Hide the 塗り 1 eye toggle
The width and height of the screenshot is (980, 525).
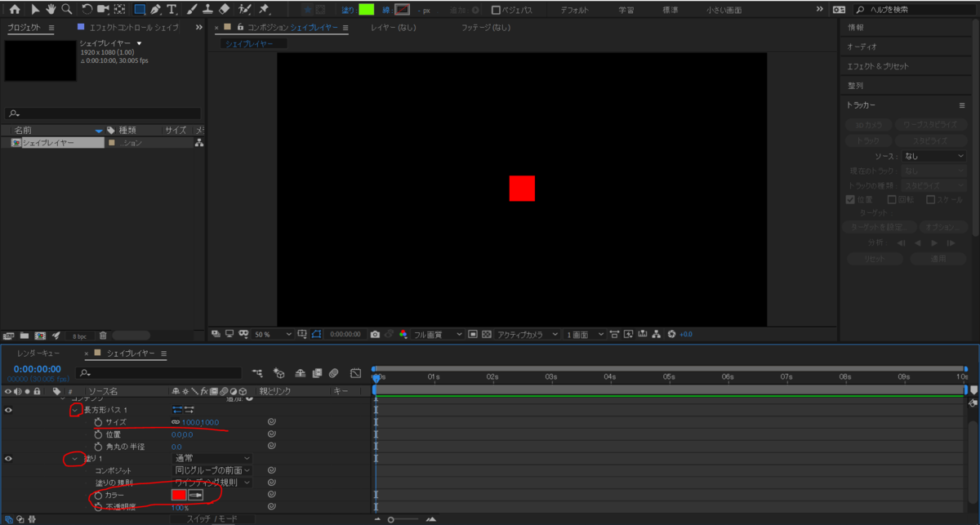pos(8,459)
